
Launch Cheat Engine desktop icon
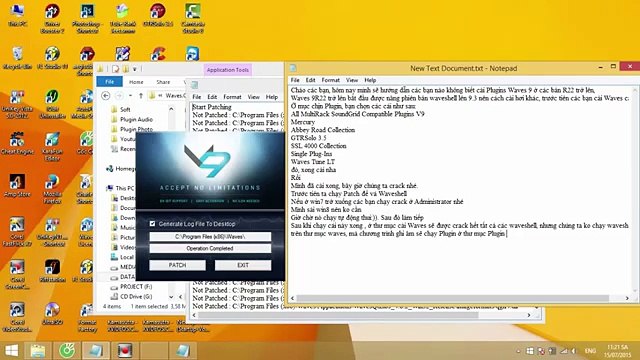tap(17, 143)
